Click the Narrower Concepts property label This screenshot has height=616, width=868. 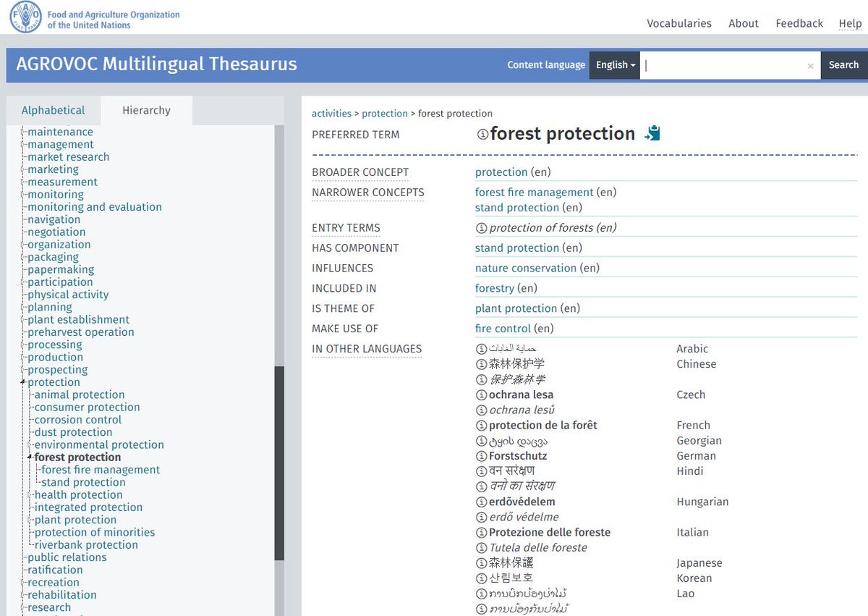pos(368,193)
